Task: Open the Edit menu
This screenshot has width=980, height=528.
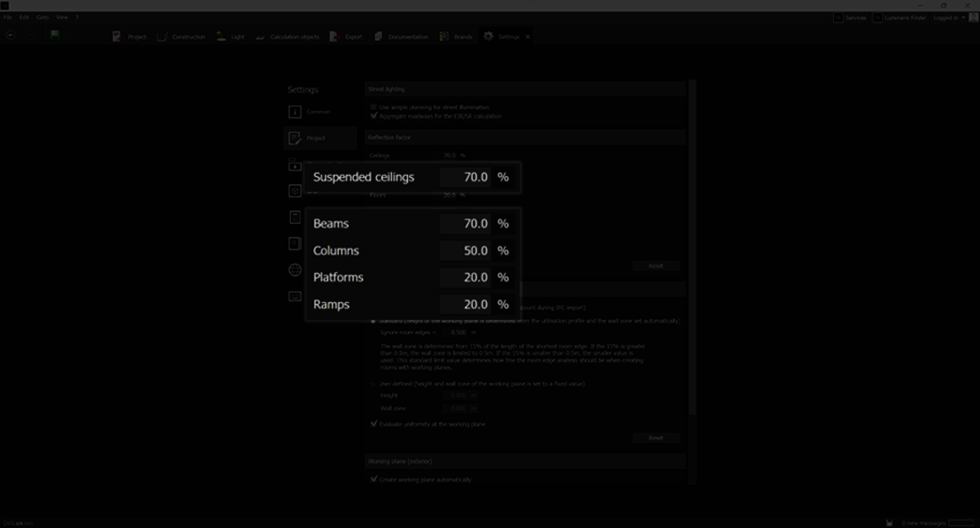Action: [x=24, y=17]
